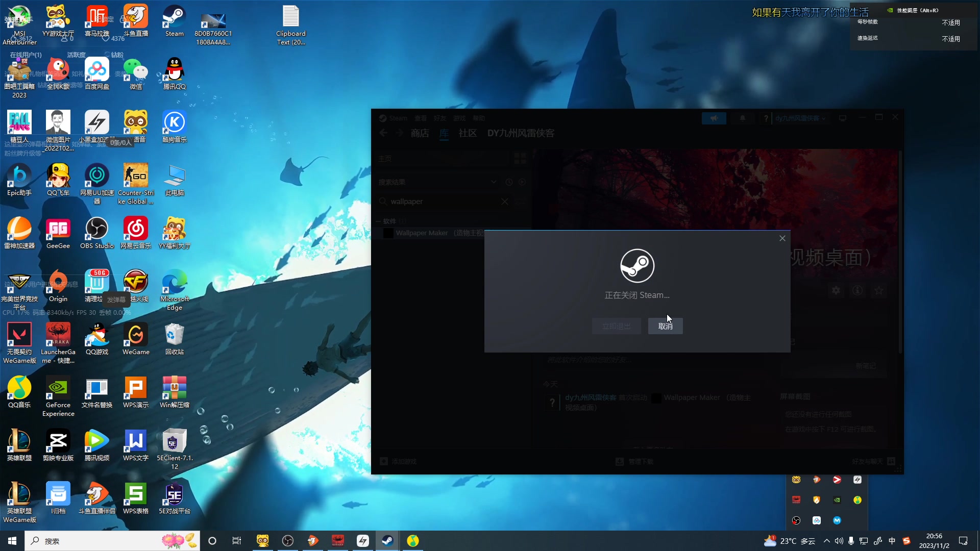980x551 pixels.
Task: Show hidden tray icons chevron
Action: tap(826, 541)
